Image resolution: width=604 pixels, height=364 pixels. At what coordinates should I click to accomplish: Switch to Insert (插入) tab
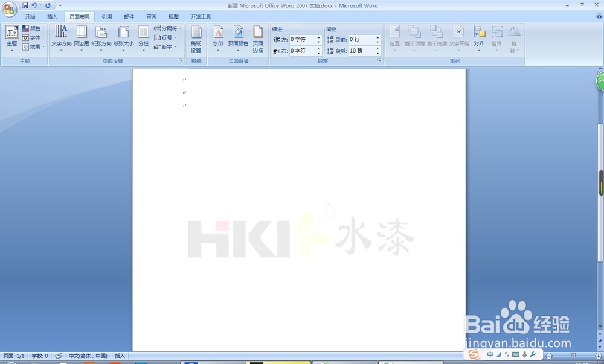(52, 16)
